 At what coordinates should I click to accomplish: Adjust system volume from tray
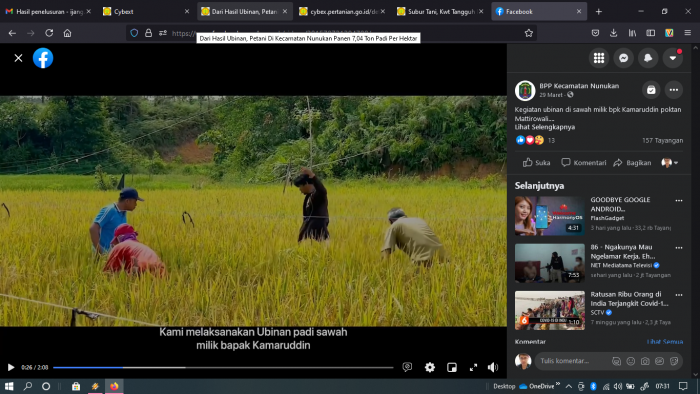point(617,386)
